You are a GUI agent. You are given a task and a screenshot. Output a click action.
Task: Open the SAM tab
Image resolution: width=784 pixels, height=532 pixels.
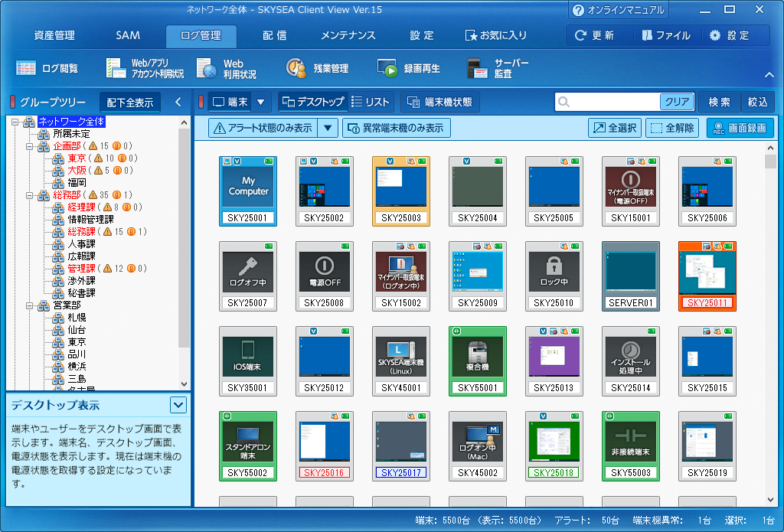point(128,35)
